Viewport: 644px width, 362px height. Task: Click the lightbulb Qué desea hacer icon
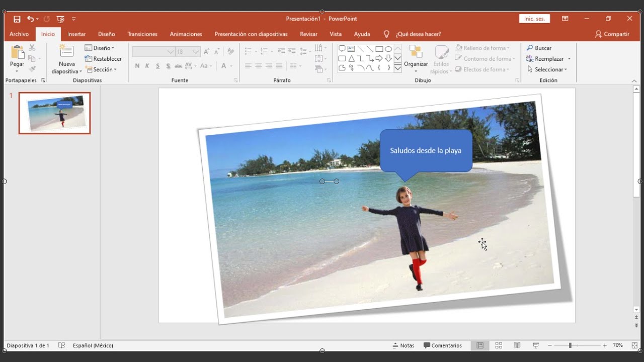[x=386, y=34]
